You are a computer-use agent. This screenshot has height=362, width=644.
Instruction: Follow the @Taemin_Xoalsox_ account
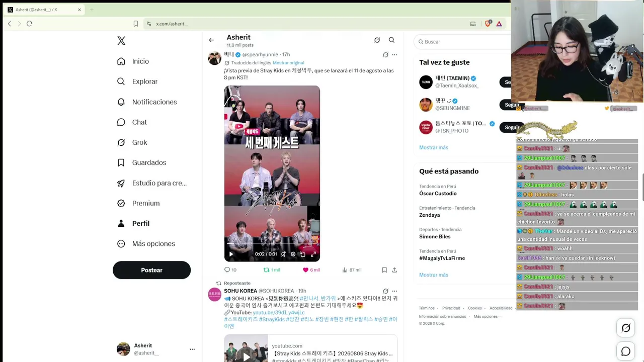[x=506, y=82]
